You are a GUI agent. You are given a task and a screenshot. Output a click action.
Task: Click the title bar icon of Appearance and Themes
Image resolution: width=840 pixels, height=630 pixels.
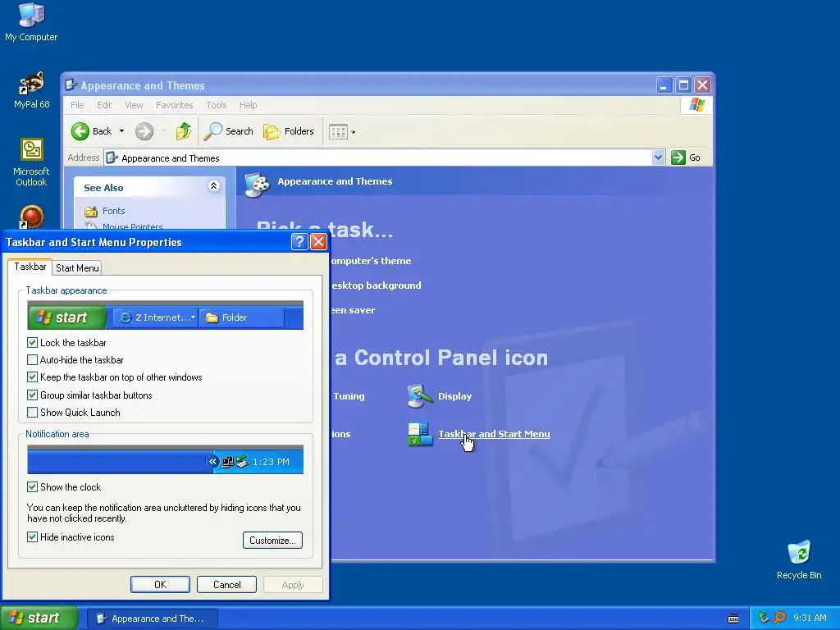click(71, 85)
